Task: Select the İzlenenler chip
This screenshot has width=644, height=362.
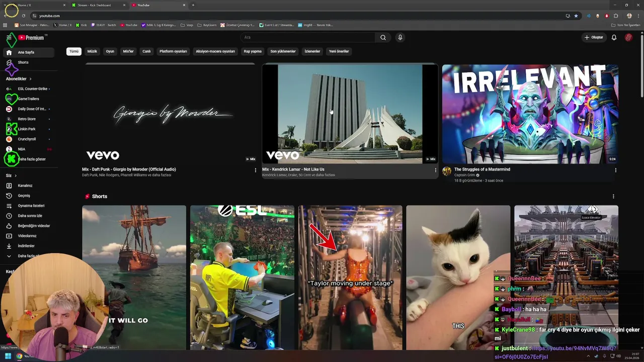Action: coord(312,51)
